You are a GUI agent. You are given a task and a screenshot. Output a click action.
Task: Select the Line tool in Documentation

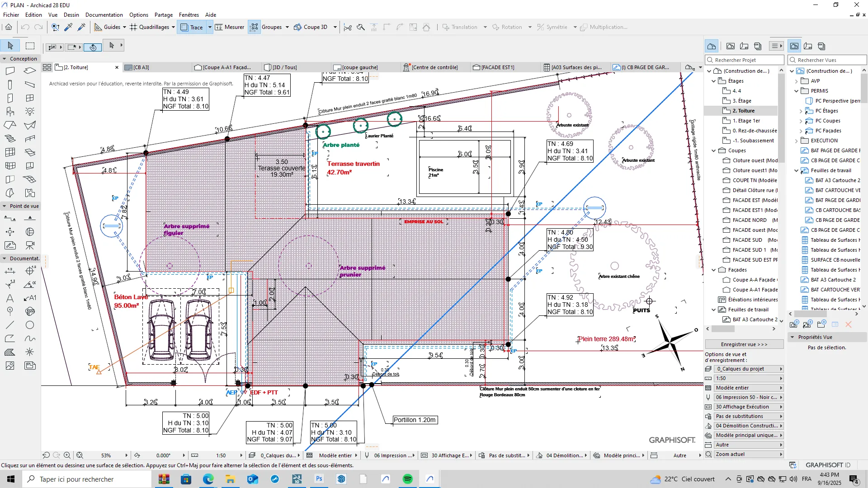[x=10, y=325]
